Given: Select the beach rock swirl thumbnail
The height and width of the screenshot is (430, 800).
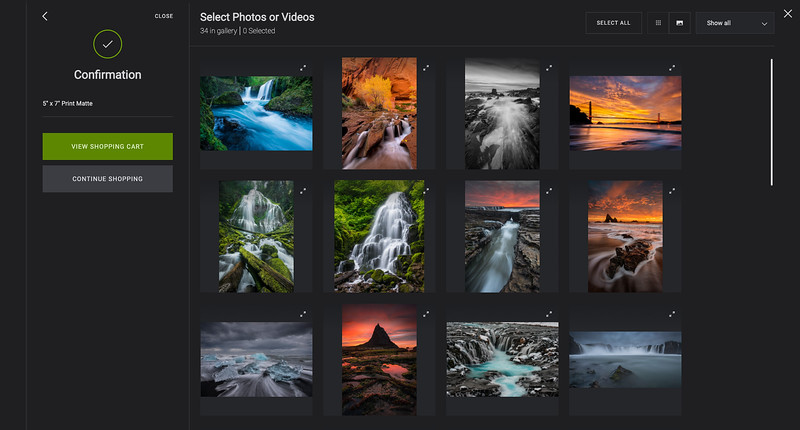Looking at the screenshot, I should [626, 237].
